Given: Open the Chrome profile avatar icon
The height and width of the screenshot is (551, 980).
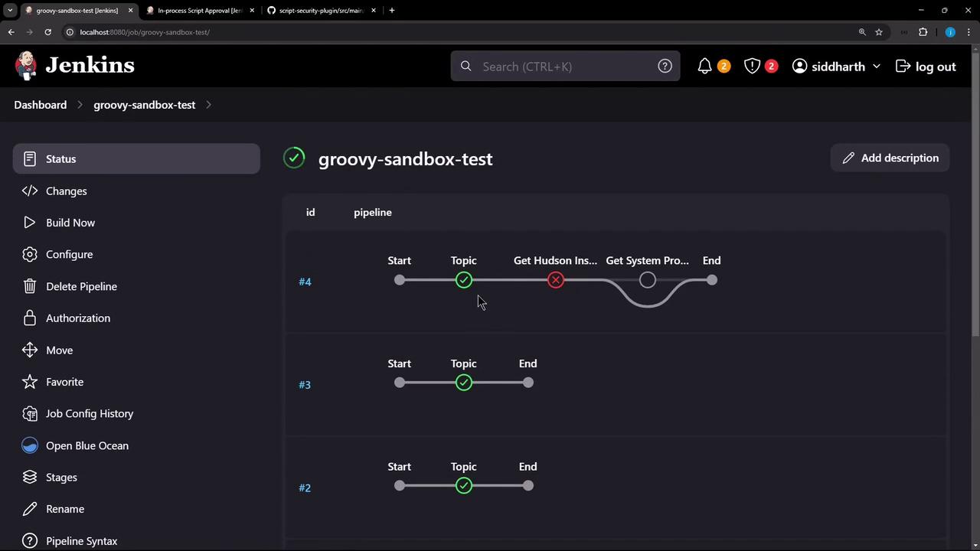Looking at the screenshot, I should pos(950,32).
